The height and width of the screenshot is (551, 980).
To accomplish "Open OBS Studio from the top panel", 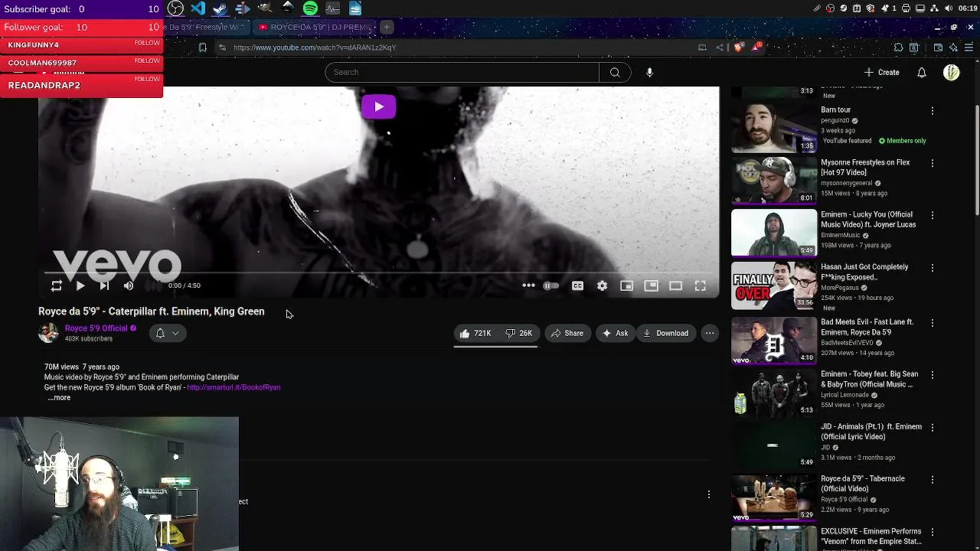I will tap(175, 8).
